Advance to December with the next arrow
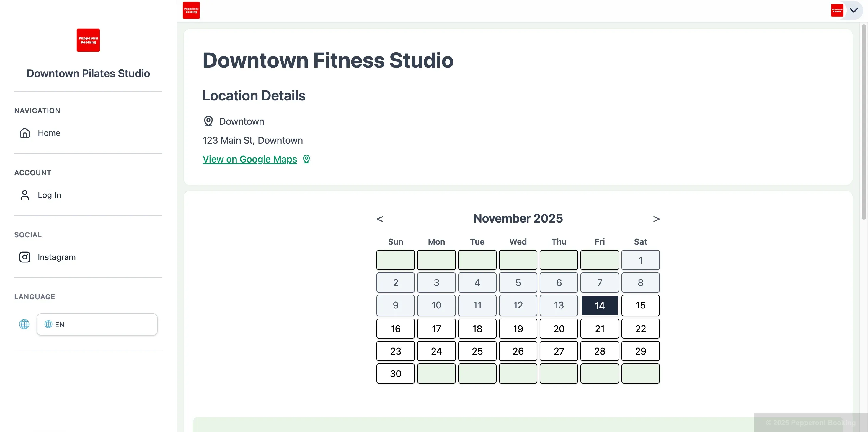868x432 pixels. pyautogui.click(x=656, y=219)
